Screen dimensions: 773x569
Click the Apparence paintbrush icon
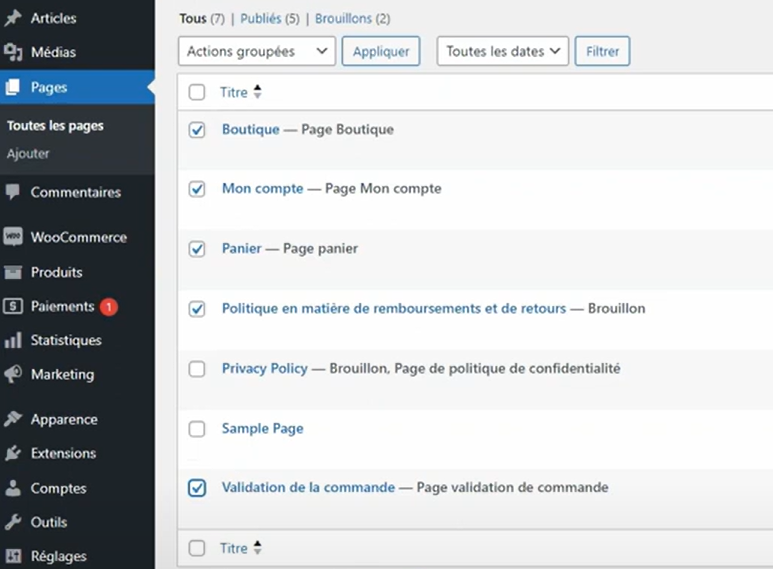(x=13, y=419)
